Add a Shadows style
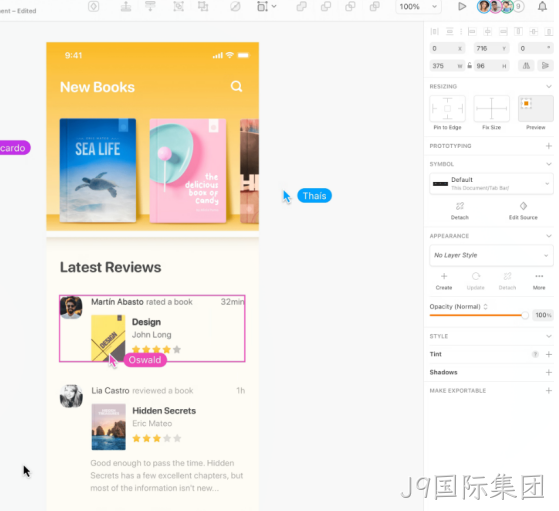This screenshot has width=559, height=511. point(549,372)
